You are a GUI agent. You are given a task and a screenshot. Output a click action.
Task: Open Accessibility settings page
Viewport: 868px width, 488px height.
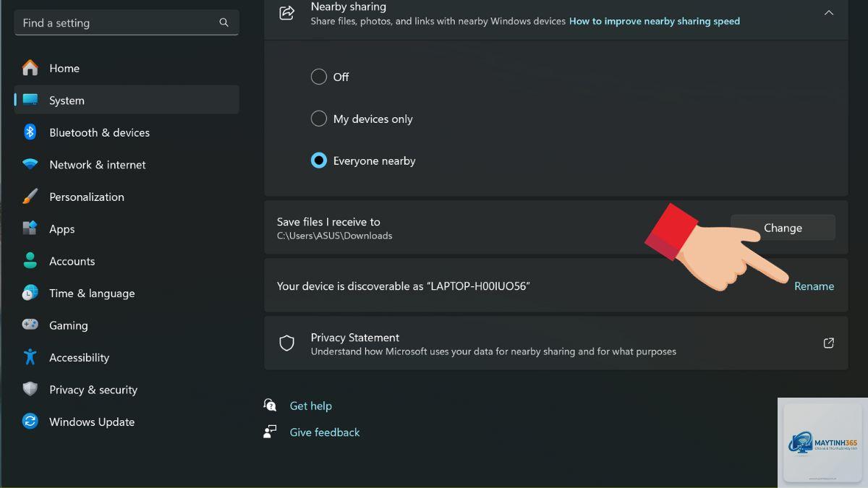pyautogui.click(x=127, y=357)
